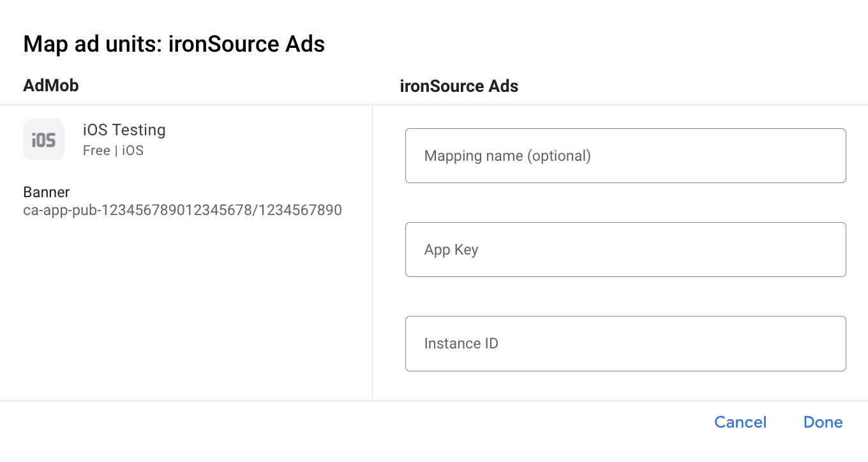Click the iOS app icon
Viewport: 868px width, 462px height.
click(43, 139)
